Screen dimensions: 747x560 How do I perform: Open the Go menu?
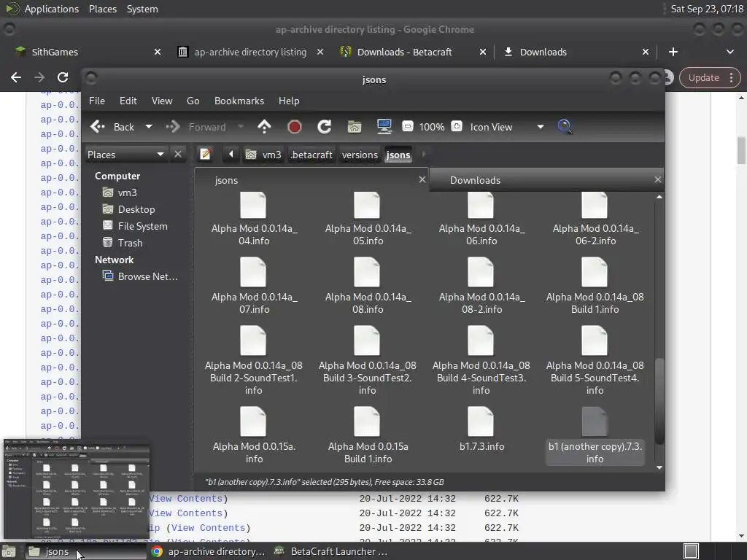click(x=193, y=101)
